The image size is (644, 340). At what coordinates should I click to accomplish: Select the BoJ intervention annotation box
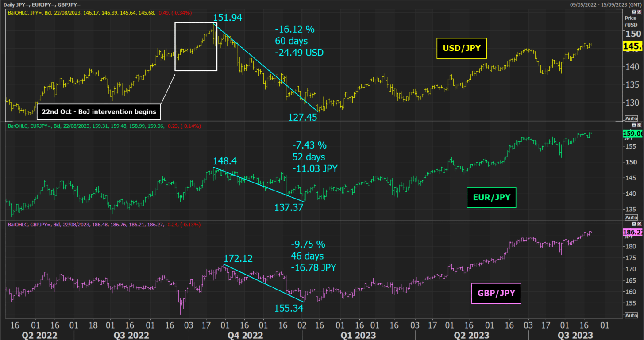pos(99,111)
